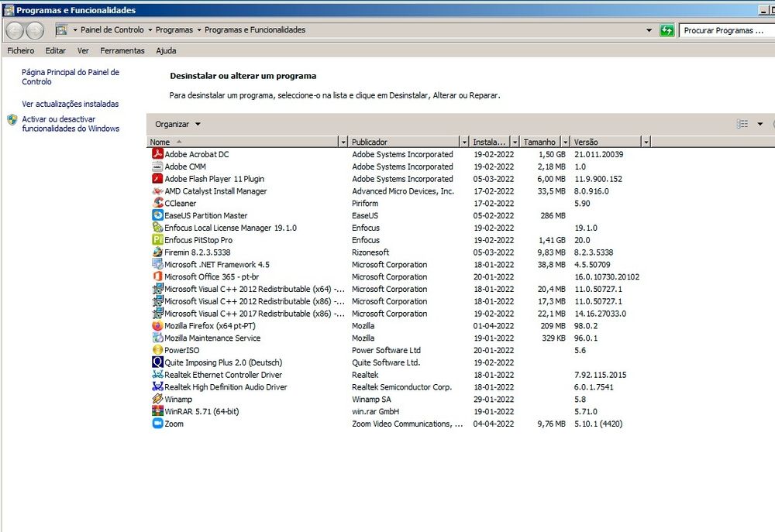Viewport: 775px width, 532px height.
Task: Open the Organizar dropdown menu
Action: point(177,124)
